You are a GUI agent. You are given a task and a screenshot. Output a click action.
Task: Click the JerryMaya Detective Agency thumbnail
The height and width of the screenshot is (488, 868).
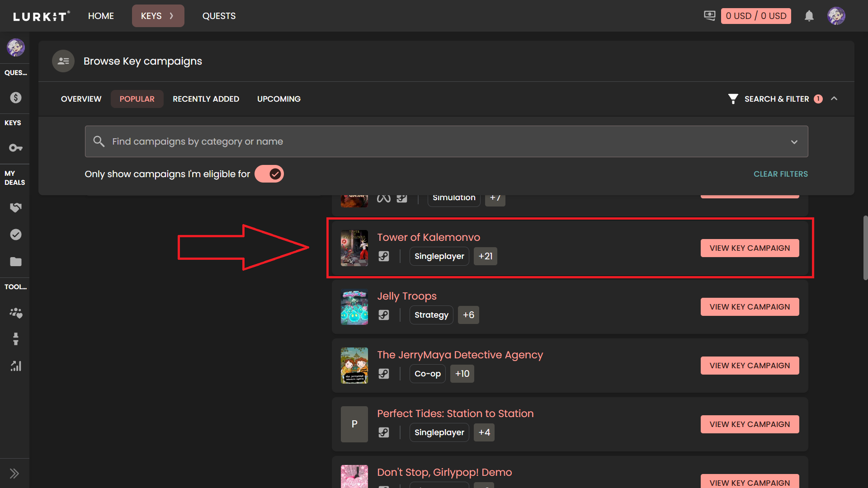tap(354, 366)
